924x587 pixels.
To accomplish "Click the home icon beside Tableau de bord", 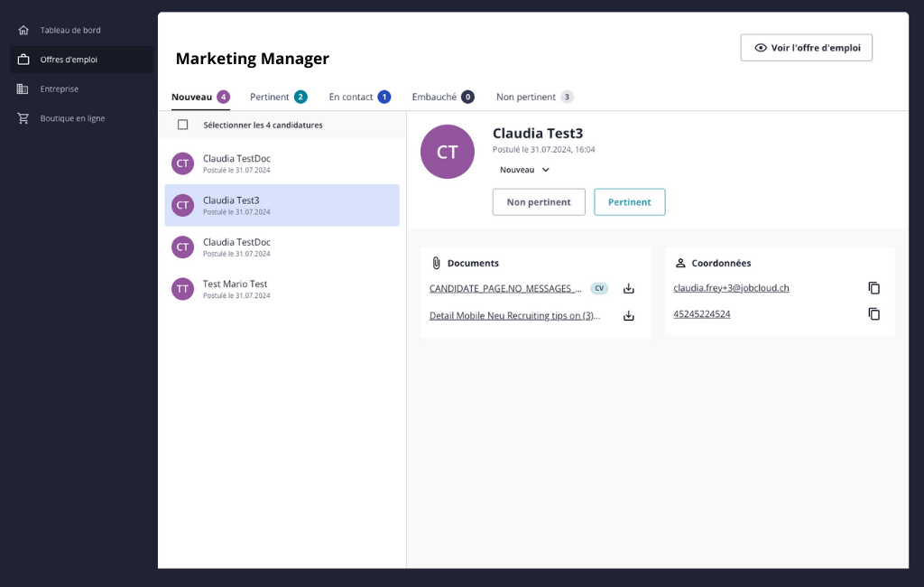I will (23, 30).
